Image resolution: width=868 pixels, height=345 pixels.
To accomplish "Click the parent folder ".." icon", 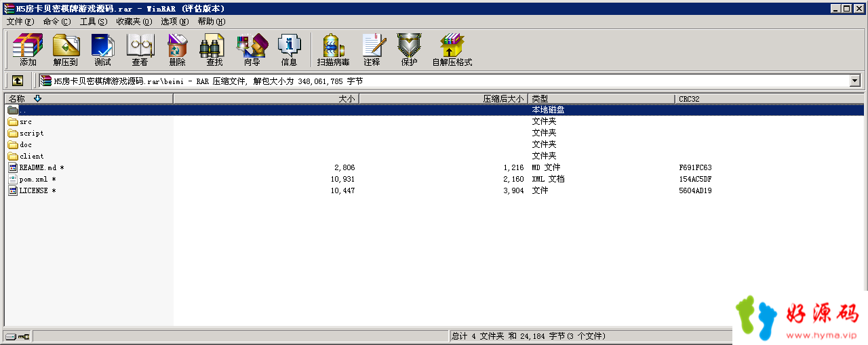I will [13, 110].
